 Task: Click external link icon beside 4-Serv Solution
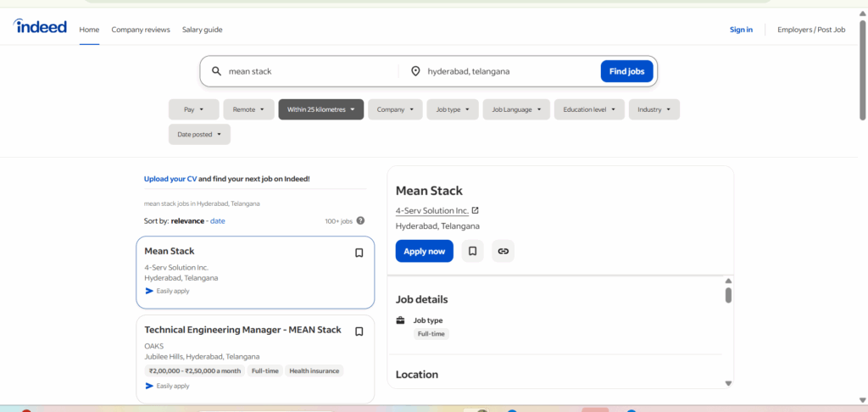(475, 210)
